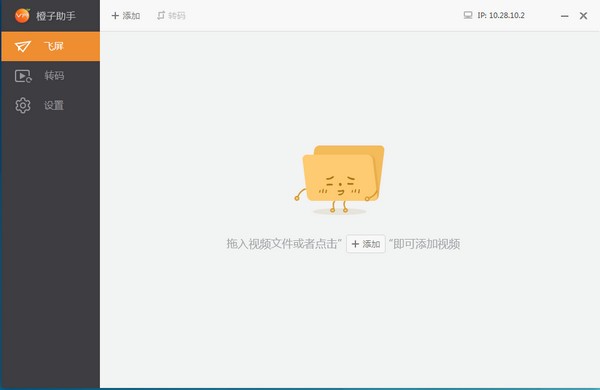Click 添加 label in the top toolbar

coord(131,16)
